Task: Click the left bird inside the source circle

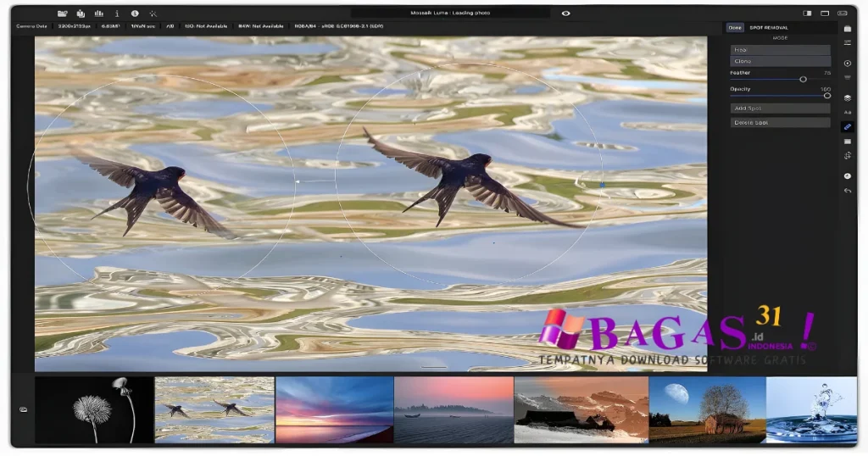Action: pos(156,190)
